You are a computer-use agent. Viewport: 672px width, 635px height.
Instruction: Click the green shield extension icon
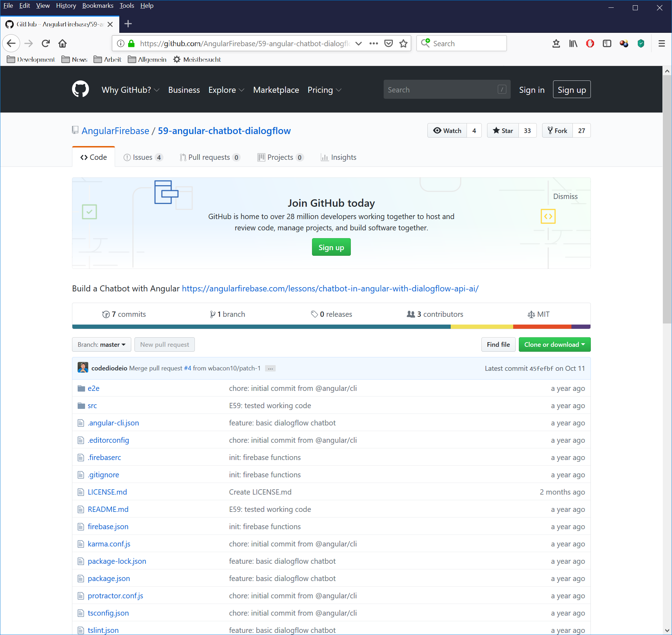point(641,43)
